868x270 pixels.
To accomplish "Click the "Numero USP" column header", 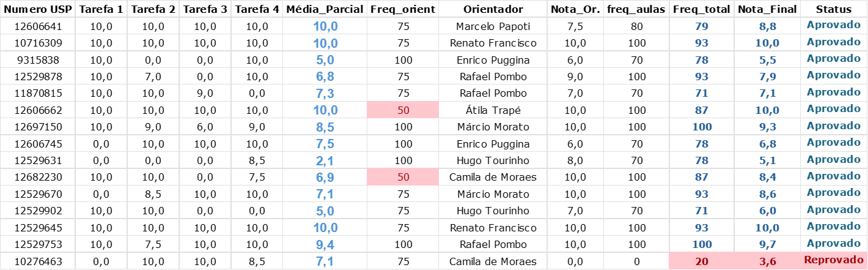I will coord(39,9).
